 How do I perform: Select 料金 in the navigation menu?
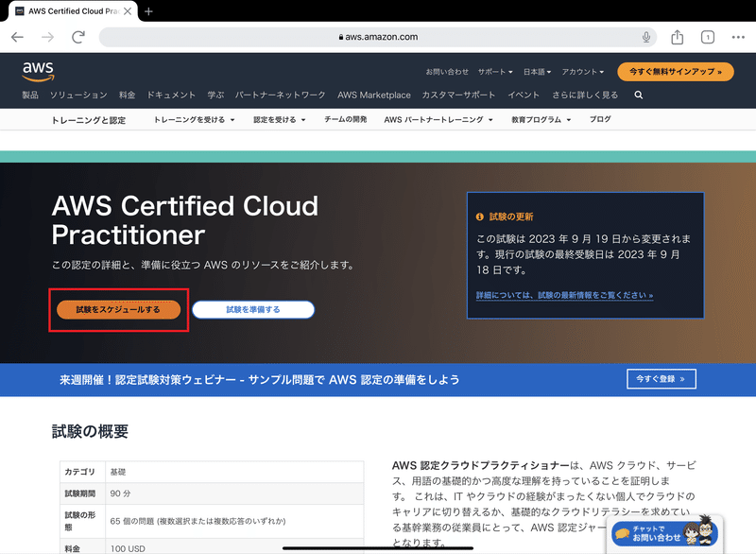(x=128, y=95)
